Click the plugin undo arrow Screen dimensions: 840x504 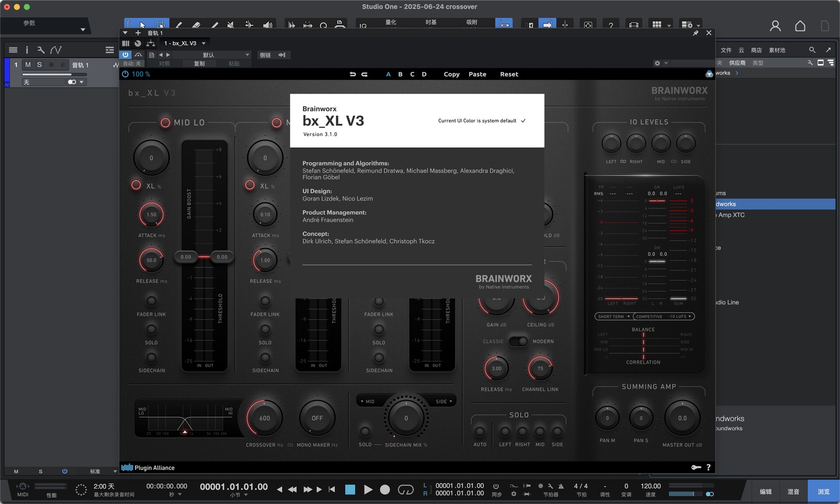353,74
